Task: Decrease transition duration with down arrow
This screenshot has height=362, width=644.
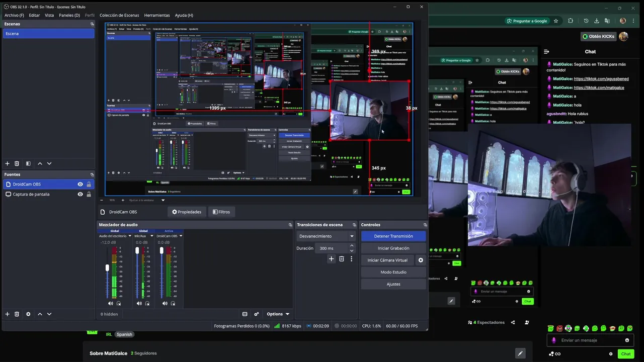Action: pyautogui.click(x=351, y=250)
